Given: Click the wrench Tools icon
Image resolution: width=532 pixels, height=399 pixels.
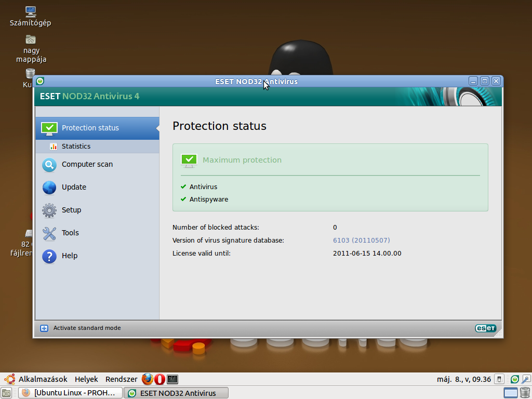Looking at the screenshot, I should point(49,234).
